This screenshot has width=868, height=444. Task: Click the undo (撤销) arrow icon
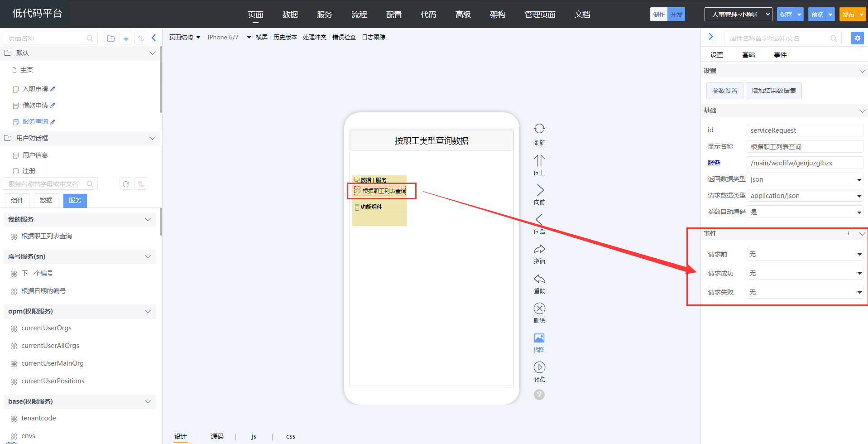[539, 249]
